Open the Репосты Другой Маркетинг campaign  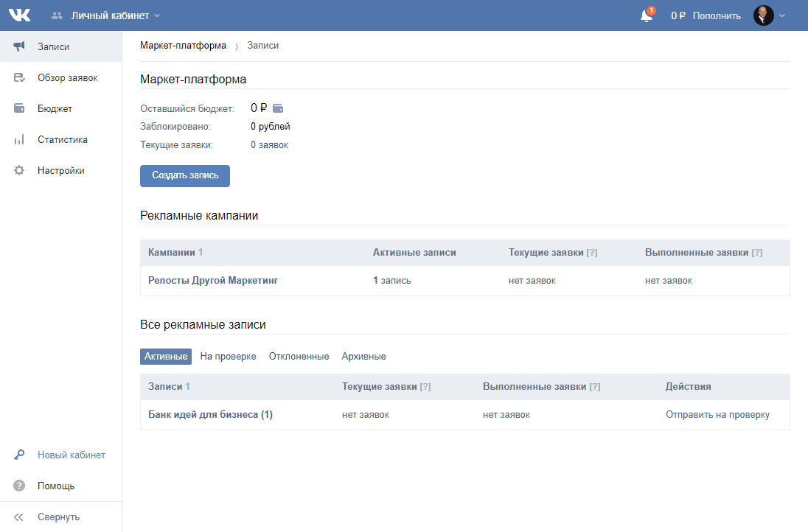click(x=213, y=281)
